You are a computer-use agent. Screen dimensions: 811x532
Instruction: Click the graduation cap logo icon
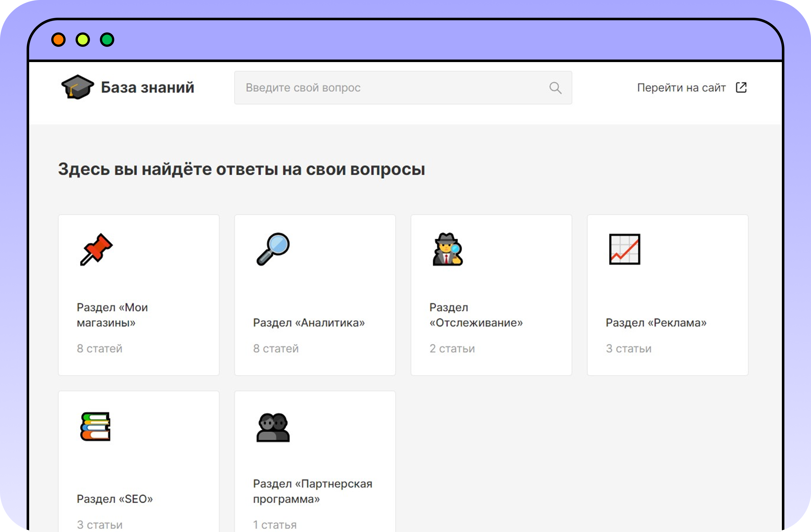pos(78,87)
